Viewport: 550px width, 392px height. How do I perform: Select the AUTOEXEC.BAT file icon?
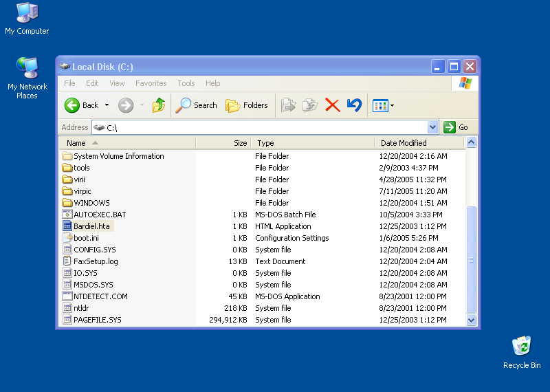[67, 215]
